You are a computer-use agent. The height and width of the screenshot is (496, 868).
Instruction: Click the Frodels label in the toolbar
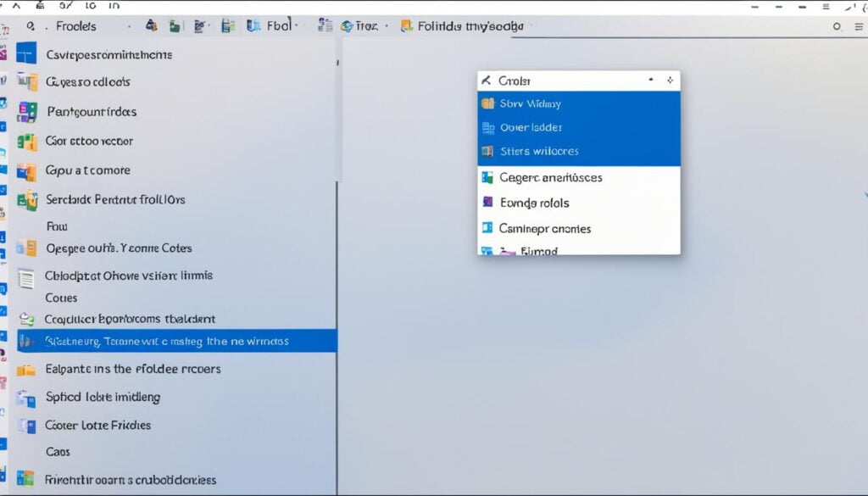click(x=75, y=26)
